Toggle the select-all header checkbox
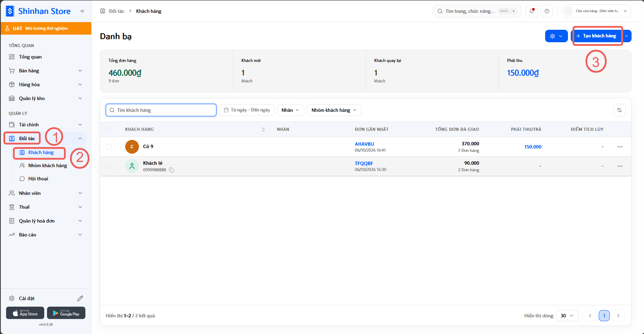The height and width of the screenshot is (334, 644). (x=109, y=129)
